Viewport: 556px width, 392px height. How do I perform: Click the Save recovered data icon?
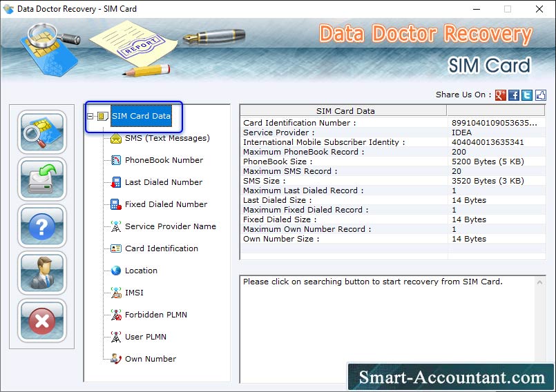tap(42, 179)
